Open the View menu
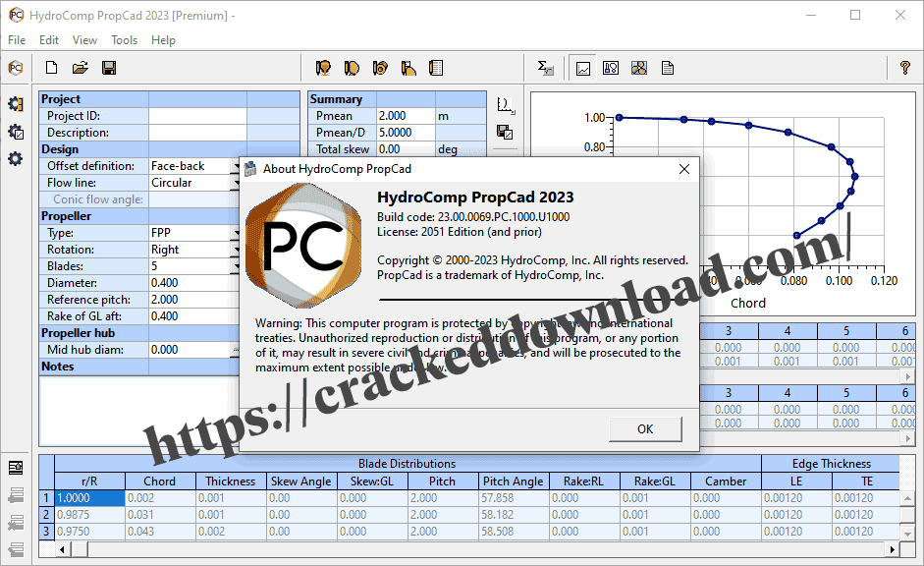Image resolution: width=924 pixels, height=566 pixels. (x=84, y=40)
